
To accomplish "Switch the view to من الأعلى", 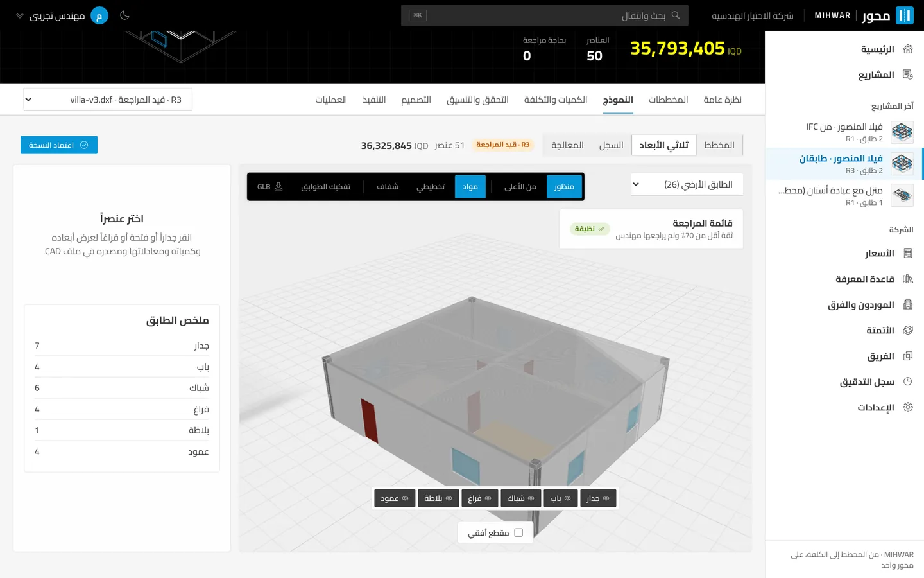I will tap(520, 187).
